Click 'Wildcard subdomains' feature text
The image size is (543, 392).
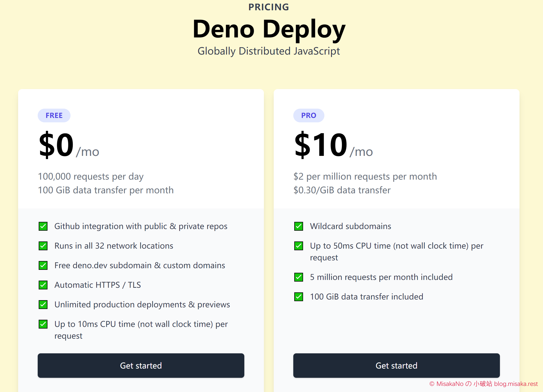pos(351,226)
